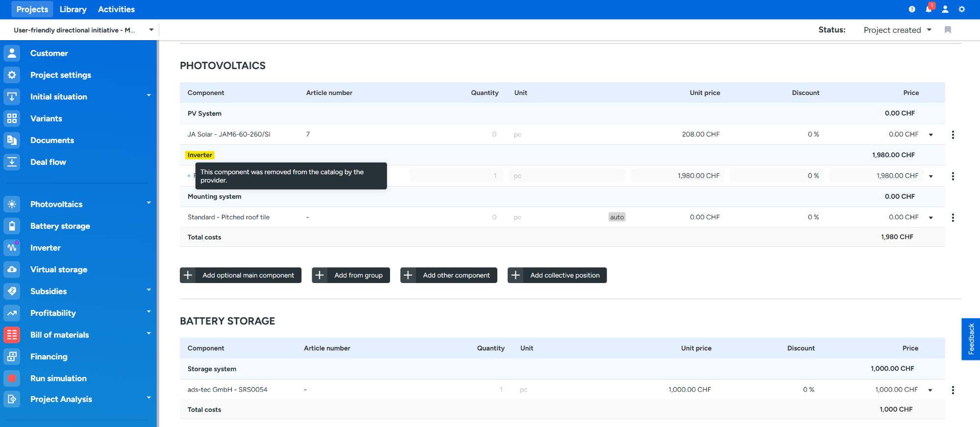Expand the Photovoltaics sidebar section
Viewport: 980px width, 427px height.
pyautogui.click(x=148, y=204)
